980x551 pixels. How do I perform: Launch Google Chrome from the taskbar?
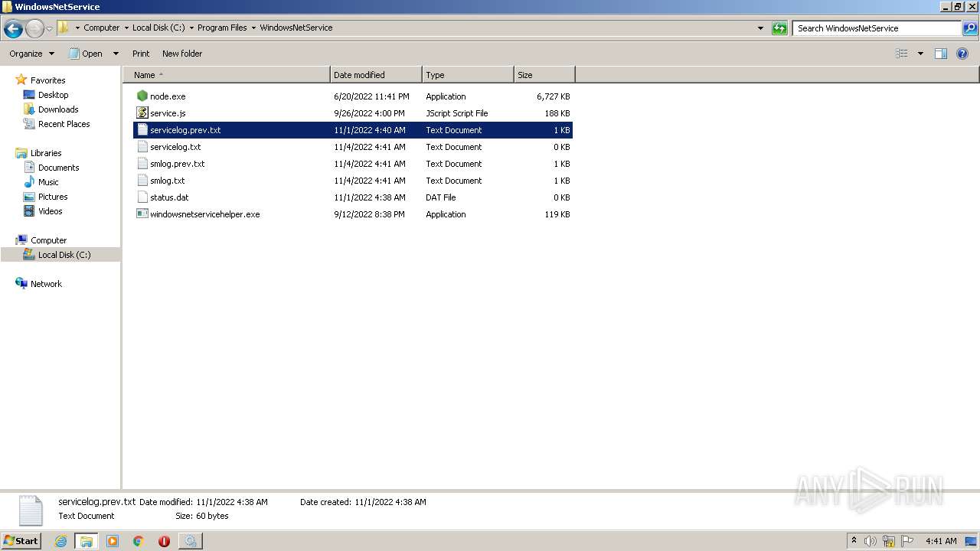[x=139, y=541]
